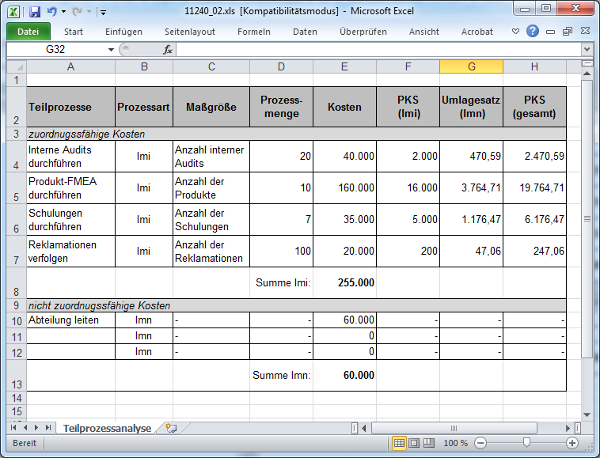This screenshot has height=458, width=600.
Task: Switch to Page Break Preview view
Action: tap(428, 443)
